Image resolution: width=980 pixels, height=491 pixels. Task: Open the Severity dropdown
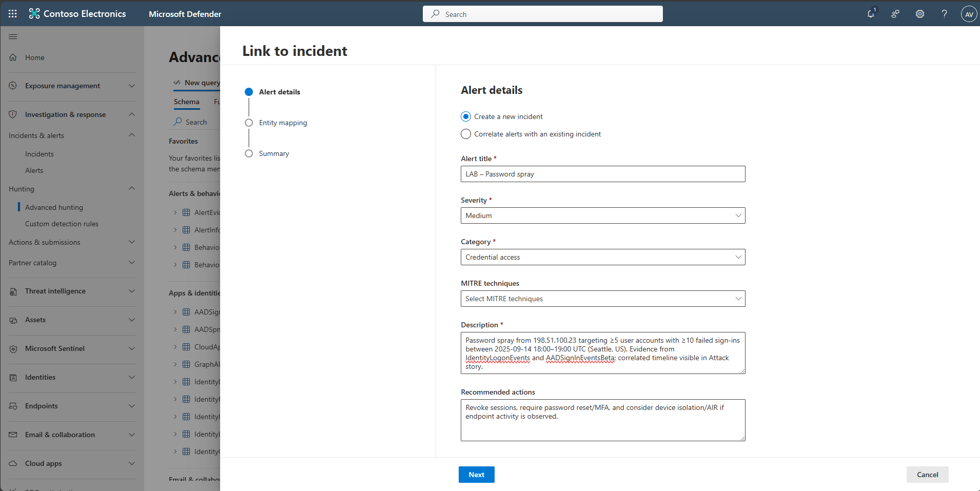pos(603,215)
